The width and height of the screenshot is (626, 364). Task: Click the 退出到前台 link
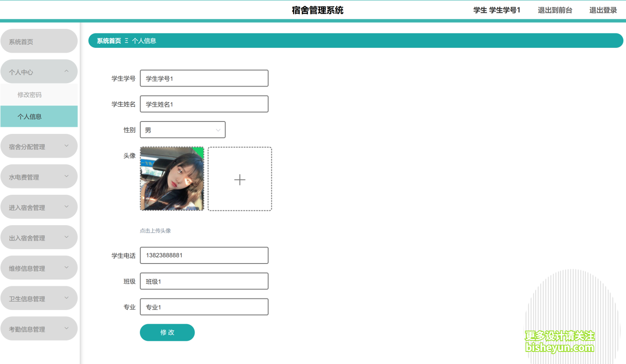554,9
